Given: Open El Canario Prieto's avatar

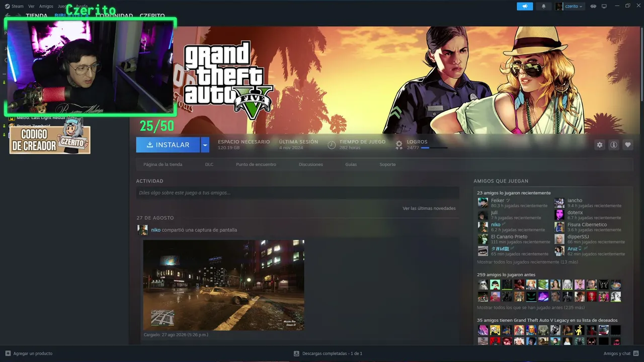Looking at the screenshot, I should [483, 239].
